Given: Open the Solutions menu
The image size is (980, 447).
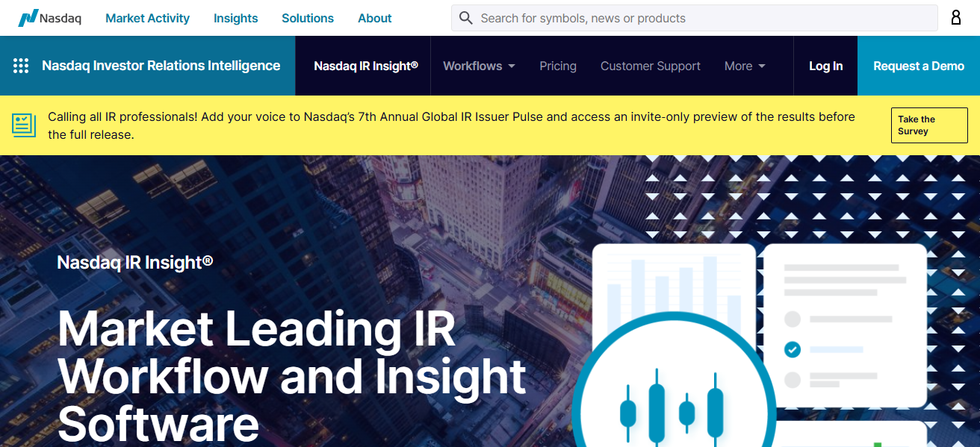Looking at the screenshot, I should (308, 18).
